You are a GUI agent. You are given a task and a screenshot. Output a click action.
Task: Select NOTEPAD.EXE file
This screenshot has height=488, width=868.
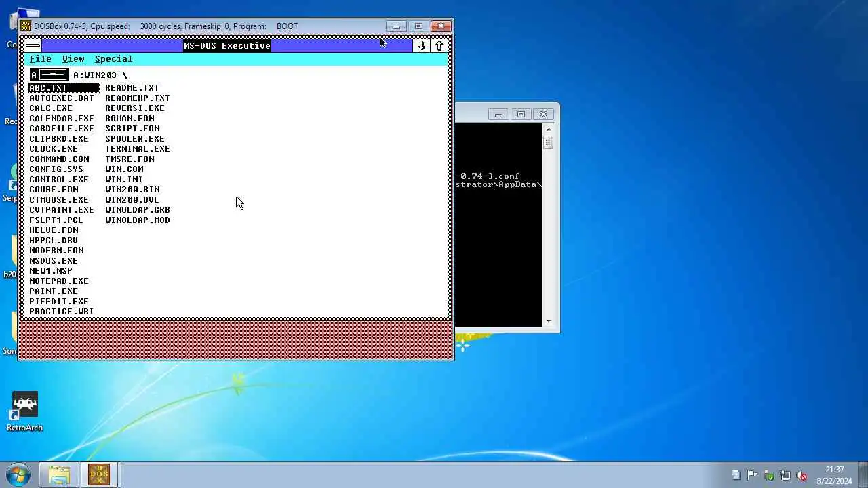tap(59, 281)
